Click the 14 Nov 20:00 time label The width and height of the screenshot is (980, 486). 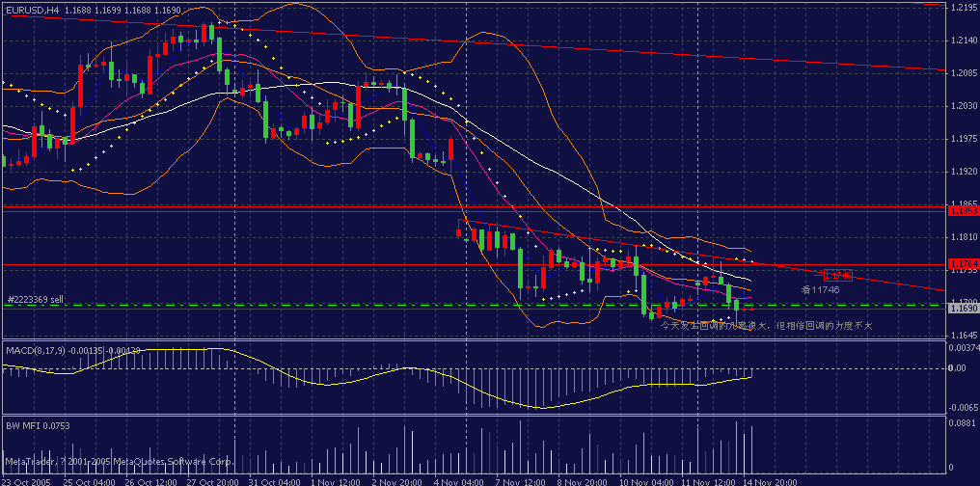click(769, 481)
